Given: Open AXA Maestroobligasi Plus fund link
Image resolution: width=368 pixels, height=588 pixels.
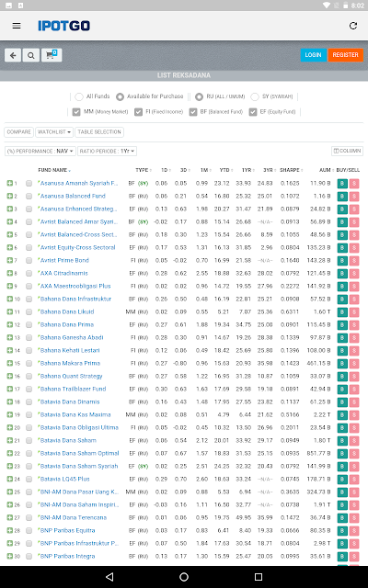Looking at the screenshot, I should pyautogui.click(x=75, y=286).
